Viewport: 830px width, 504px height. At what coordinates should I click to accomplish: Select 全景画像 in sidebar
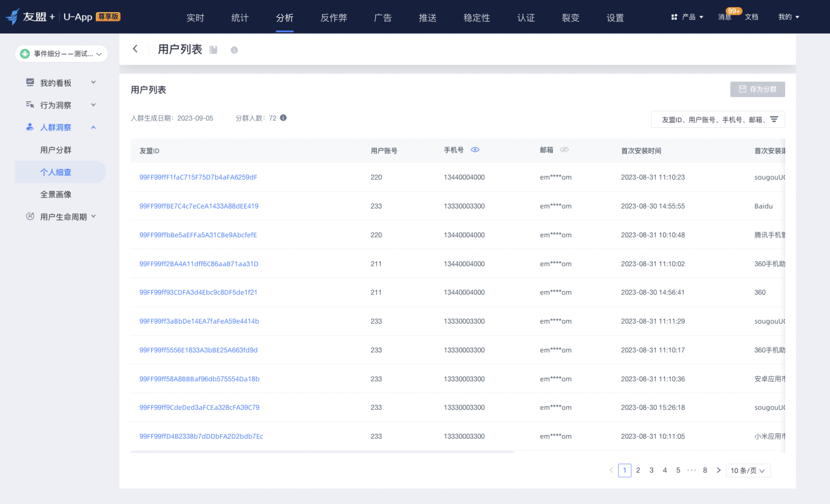pos(56,194)
